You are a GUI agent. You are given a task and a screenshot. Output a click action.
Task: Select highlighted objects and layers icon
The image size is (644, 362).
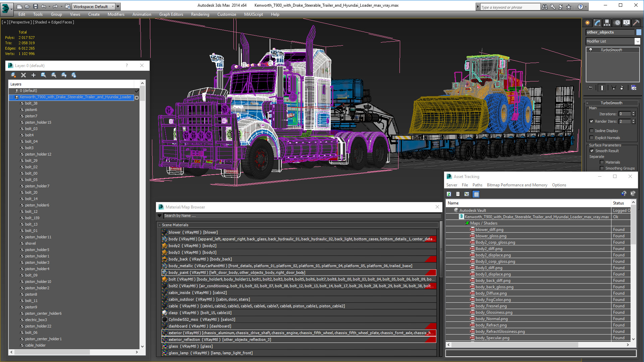tap(44, 75)
